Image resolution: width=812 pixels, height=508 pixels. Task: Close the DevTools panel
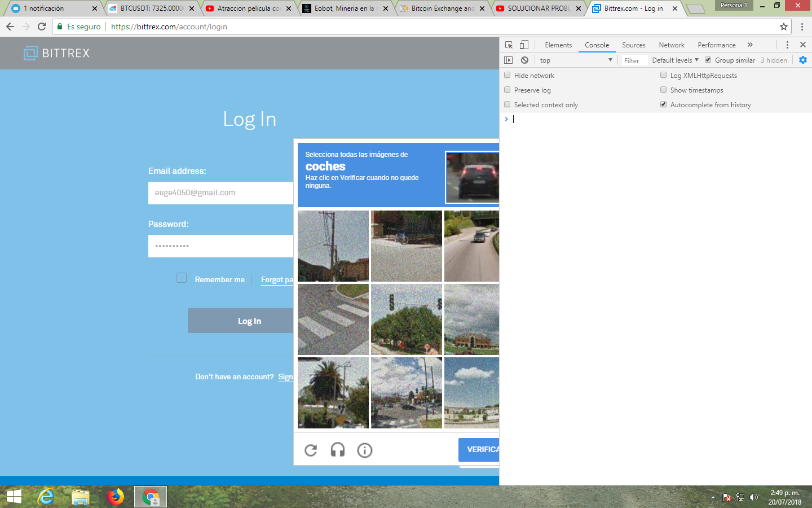coord(803,45)
